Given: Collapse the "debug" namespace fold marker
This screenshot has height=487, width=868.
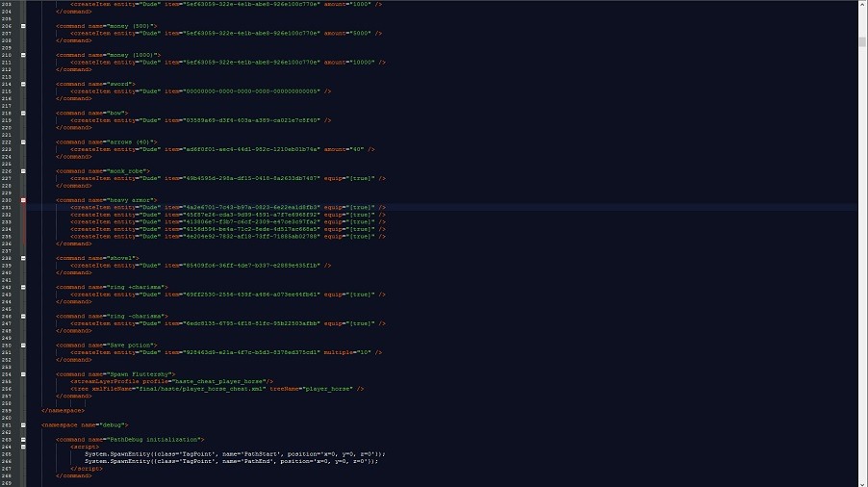Looking at the screenshot, I should 23,425.
